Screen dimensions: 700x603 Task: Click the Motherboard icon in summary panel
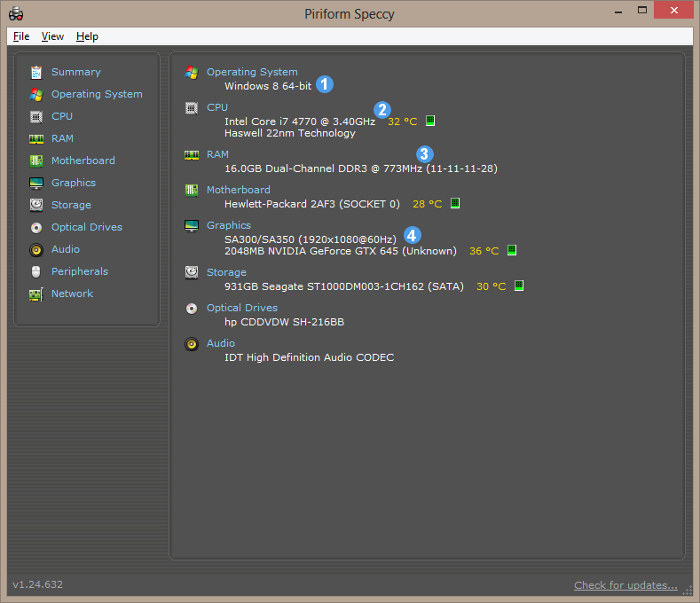pos(192,190)
